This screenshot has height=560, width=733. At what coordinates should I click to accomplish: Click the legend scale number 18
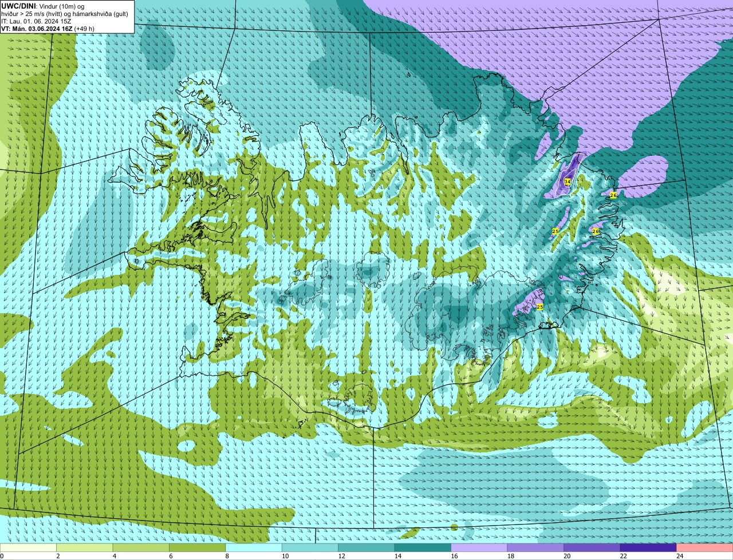coord(510,556)
